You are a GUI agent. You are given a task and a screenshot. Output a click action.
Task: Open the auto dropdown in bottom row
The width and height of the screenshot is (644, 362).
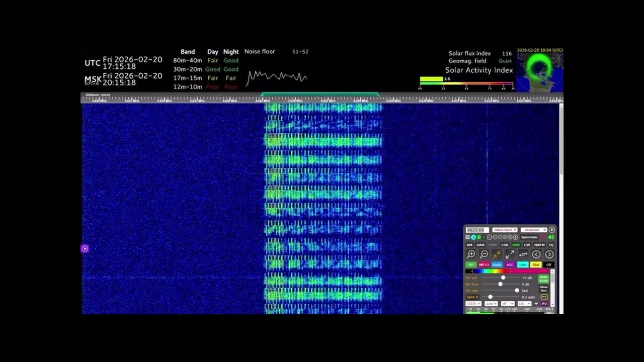[x=491, y=304]
